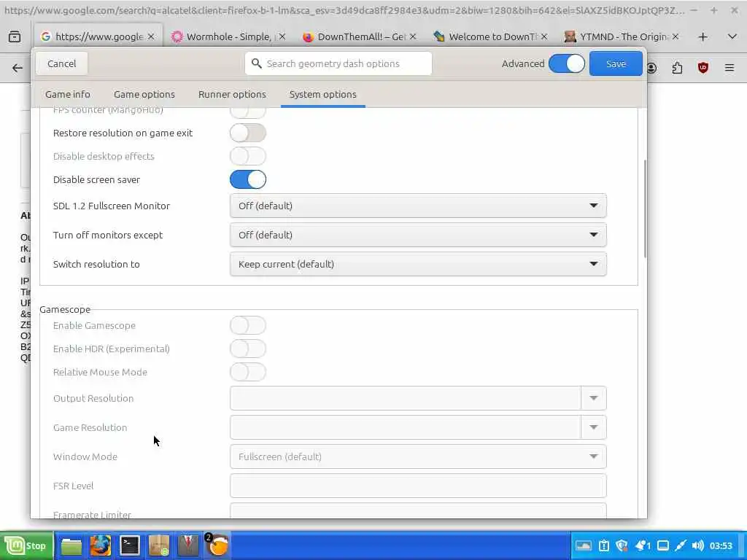This screenshot has height=560, width=747.
Task: Switch to DownThemAll! Get browser tab
Action: tap(358, 36)
